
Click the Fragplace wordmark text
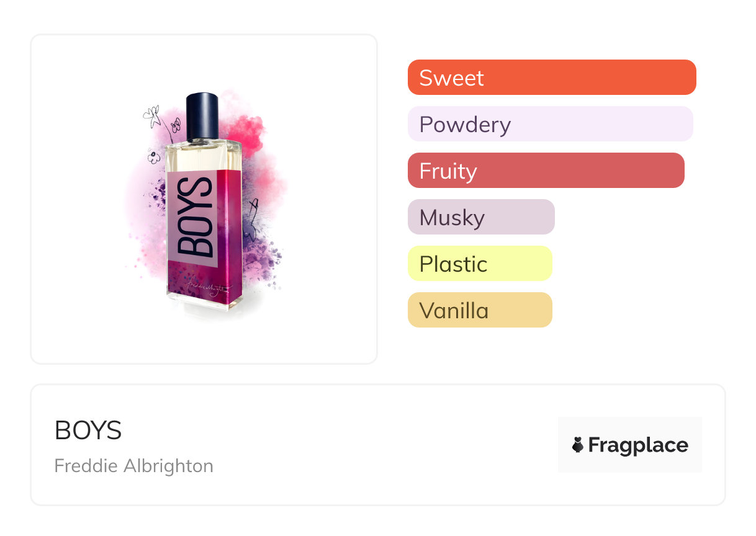638,445
